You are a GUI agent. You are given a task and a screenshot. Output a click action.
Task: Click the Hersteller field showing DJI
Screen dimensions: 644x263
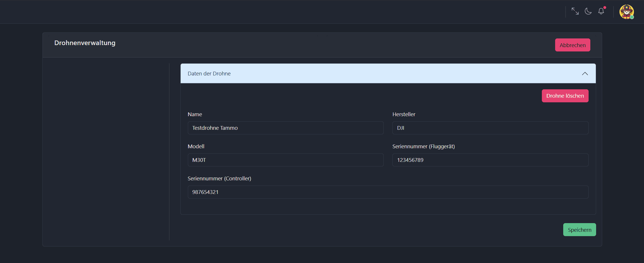tap(490, 128)
